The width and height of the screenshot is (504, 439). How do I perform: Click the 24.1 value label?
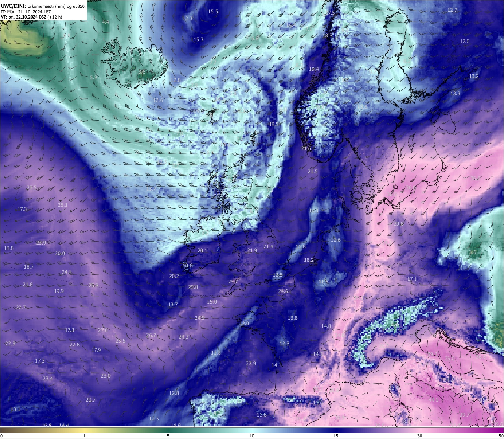click(67, 272)
